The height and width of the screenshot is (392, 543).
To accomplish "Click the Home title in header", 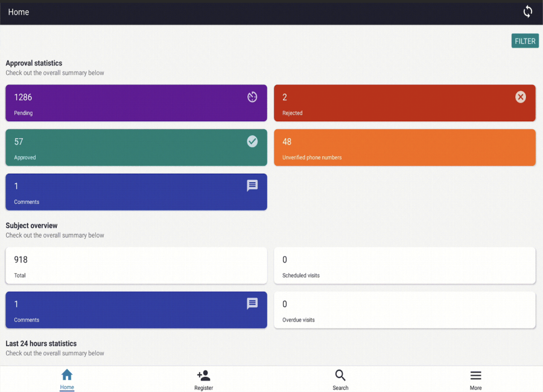I will pyautogui.click(x=19, y=12).
